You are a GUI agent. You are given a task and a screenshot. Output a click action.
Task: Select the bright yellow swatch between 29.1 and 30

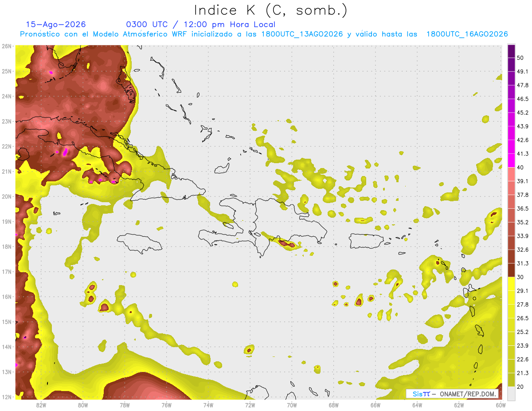[511, 284]
